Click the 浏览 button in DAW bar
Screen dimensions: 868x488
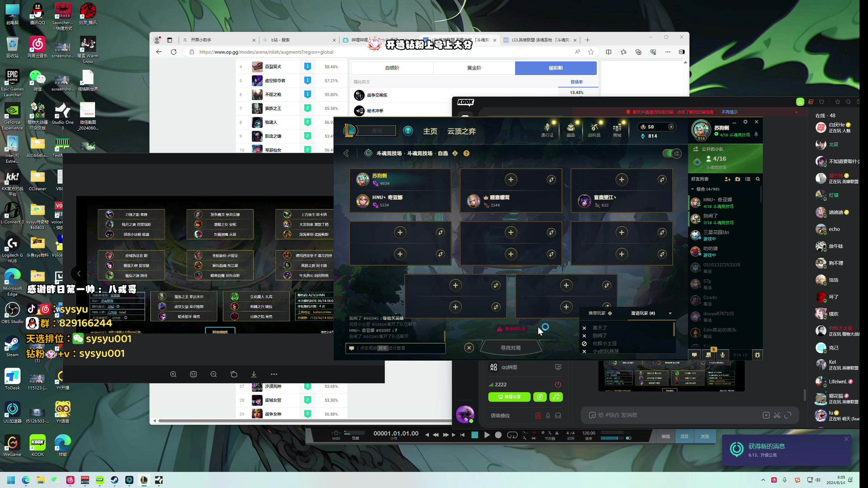705,436
